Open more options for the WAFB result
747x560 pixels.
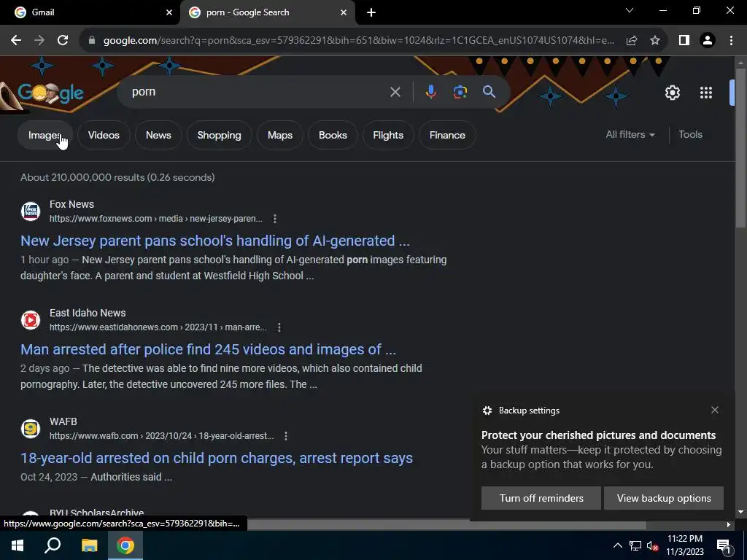coord(286,436)
